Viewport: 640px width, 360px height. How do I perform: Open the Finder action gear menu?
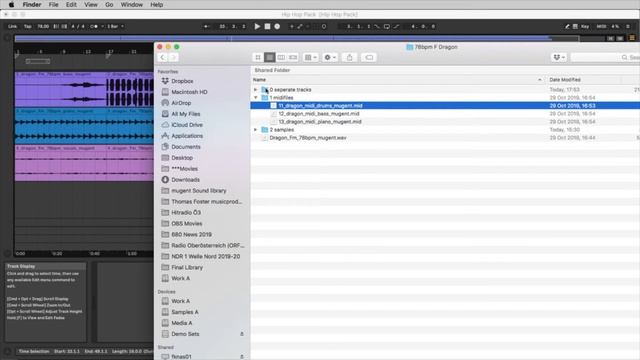(330, 58)
